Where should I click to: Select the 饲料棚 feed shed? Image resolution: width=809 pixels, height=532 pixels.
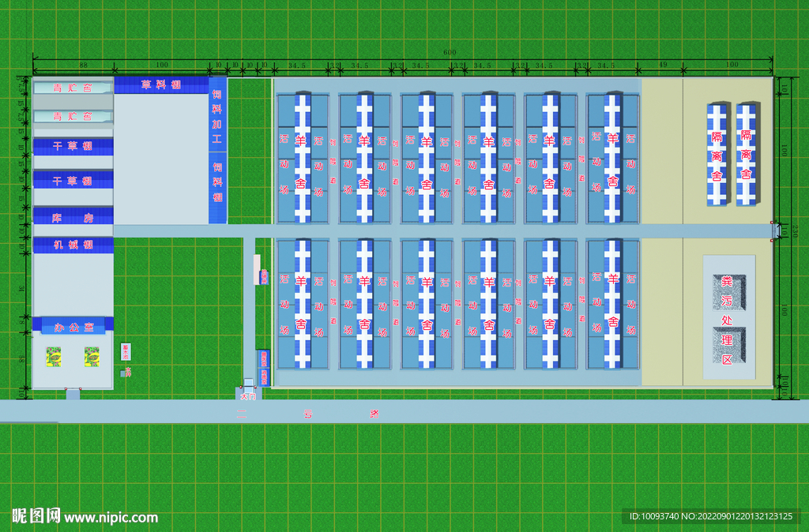pos(218,185)
